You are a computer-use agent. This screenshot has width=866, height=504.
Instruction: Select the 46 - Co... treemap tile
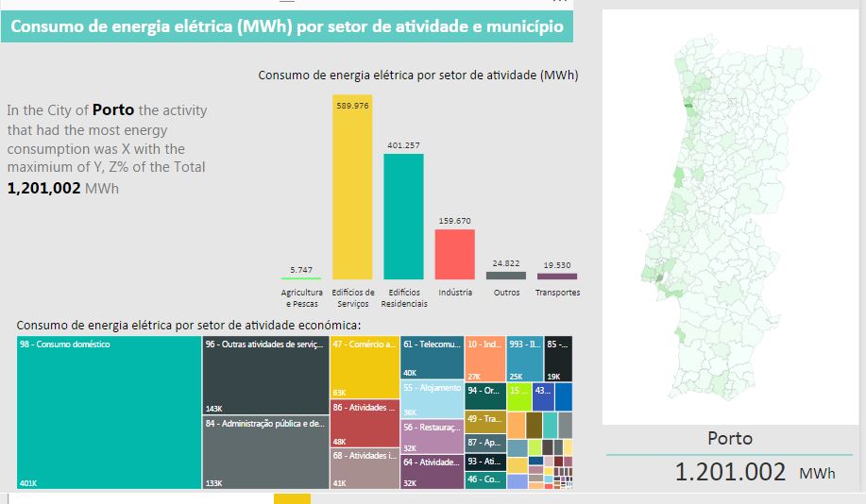click(485, 479)
